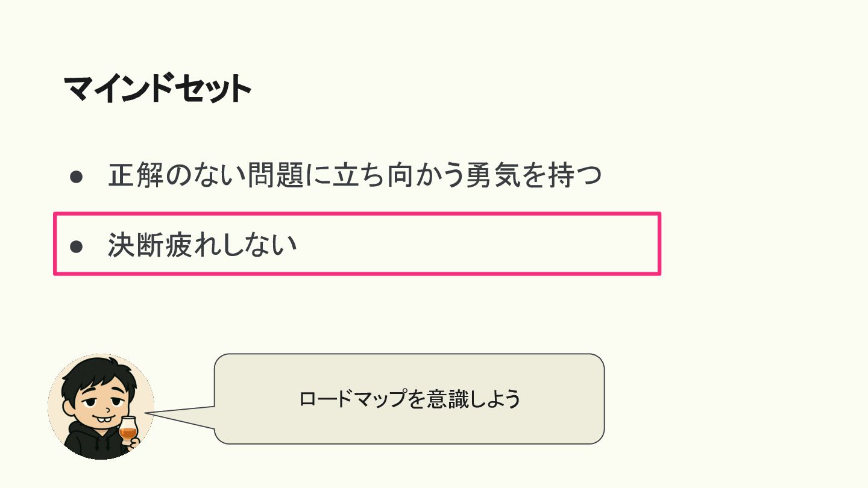Click ロードマップ in the speech bubble
The height and width of the screenshot is (488, 868).
coord(353,399)
